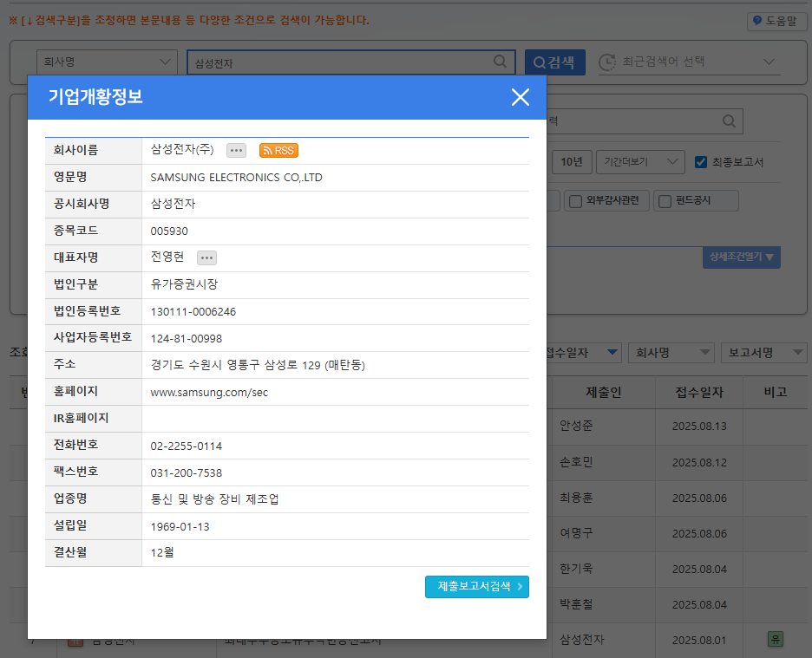The image size is (812, 658).
Task: Click business registration number 124-81-00998
Action: tap(186, 339)
